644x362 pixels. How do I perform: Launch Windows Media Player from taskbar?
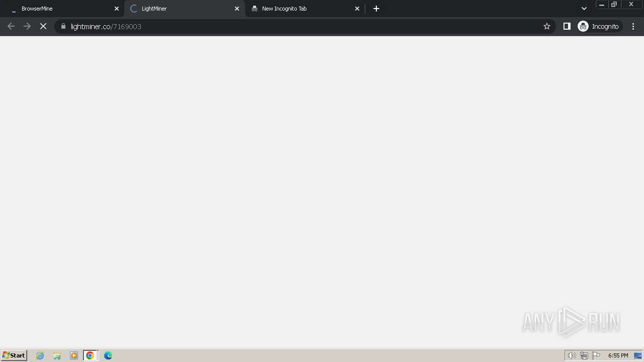point(74,355)
